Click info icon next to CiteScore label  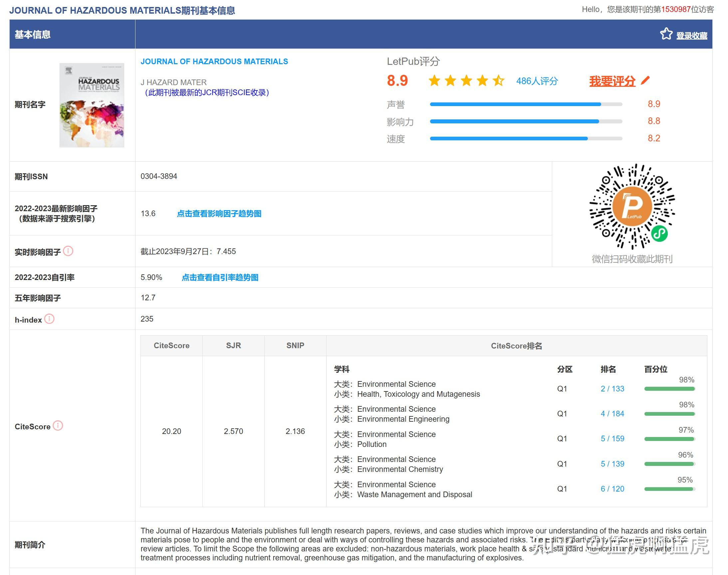(58, 426)
